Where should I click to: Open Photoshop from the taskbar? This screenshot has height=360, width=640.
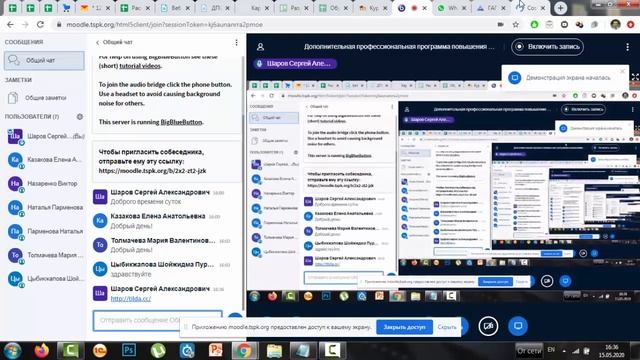click(x=129, y=351)
